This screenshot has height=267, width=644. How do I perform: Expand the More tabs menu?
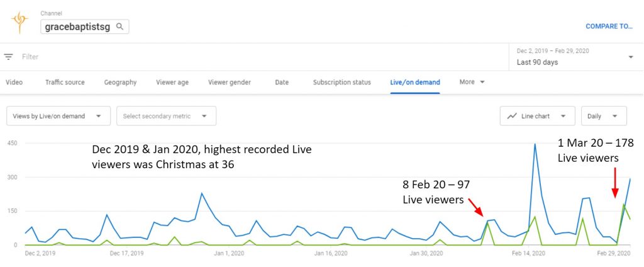tap(472, 82)
